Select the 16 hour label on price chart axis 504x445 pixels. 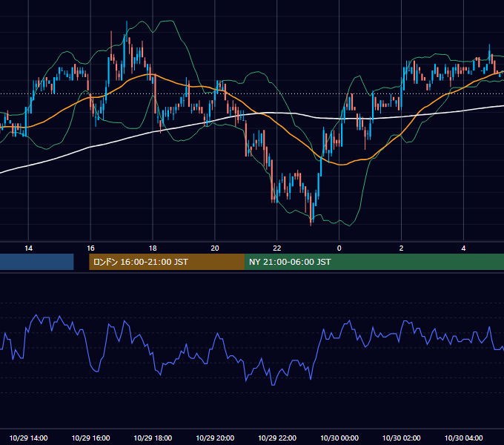point(90,248)
